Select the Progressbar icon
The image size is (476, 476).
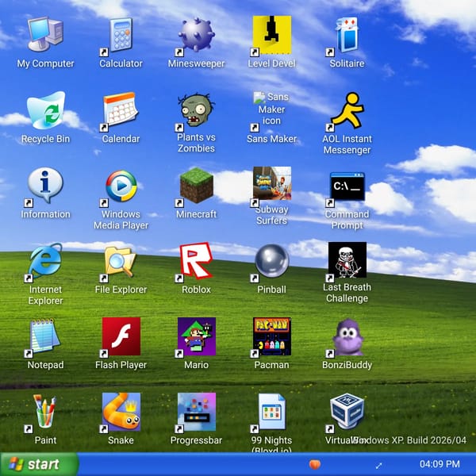pos(197,412)
